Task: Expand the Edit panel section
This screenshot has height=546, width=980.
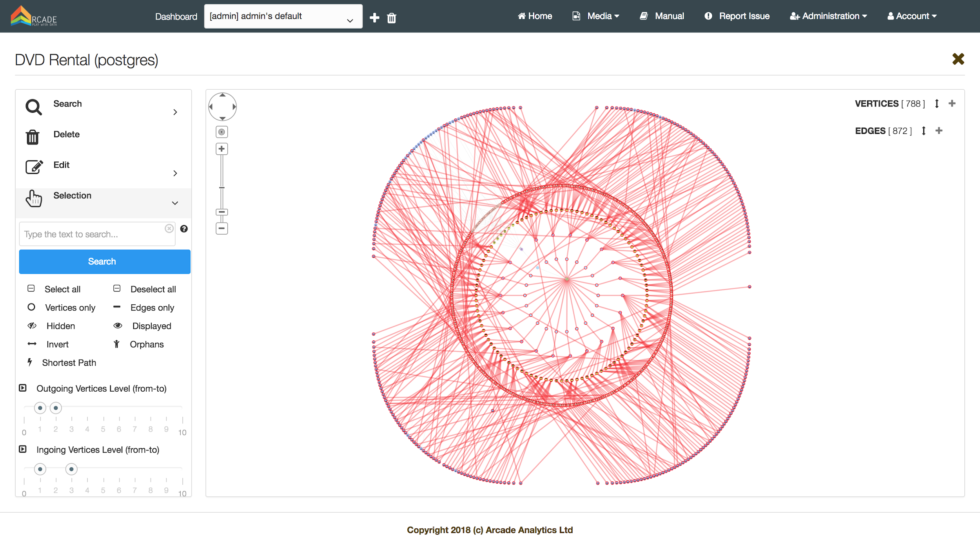Action: (x=175, y=173)
